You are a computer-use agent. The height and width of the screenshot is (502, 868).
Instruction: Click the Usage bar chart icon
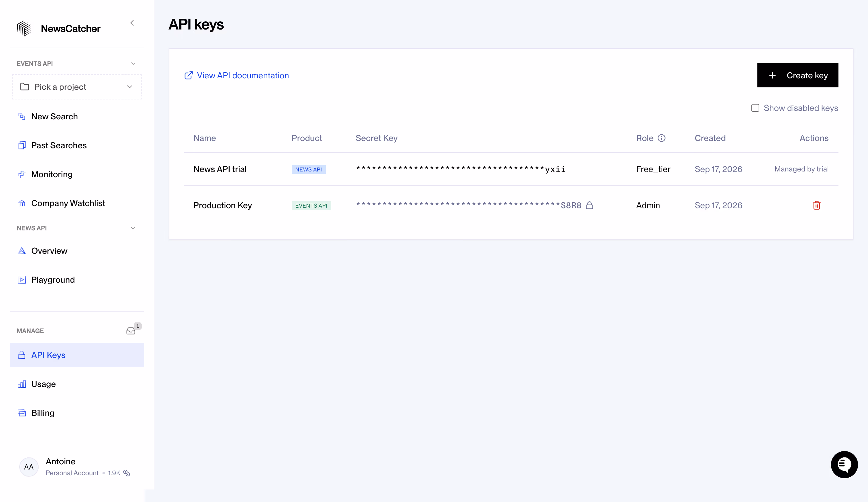click(x=22, y=384)
